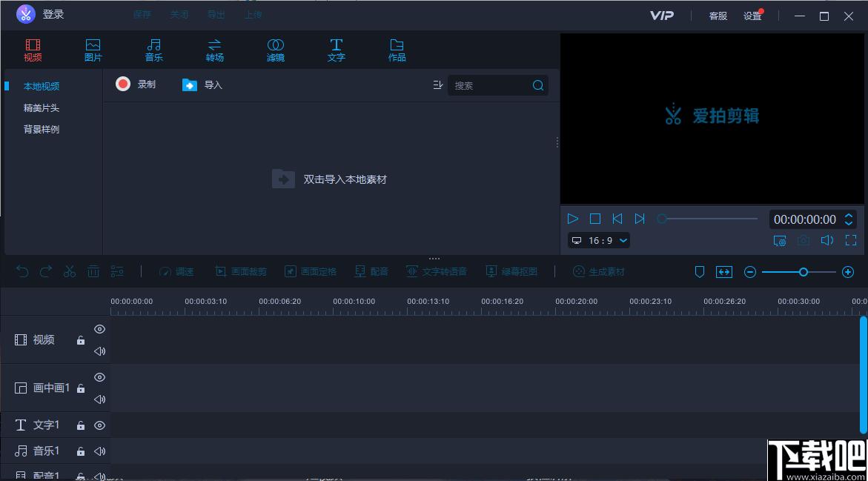868x481 pixels.
Task: Open the 16:9 aspect ratio dropdown
Action: point(600,241)
